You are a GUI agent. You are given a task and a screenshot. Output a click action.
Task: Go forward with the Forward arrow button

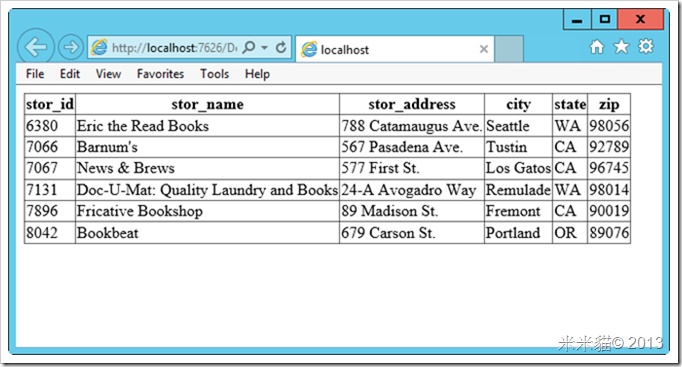[71, 47]
